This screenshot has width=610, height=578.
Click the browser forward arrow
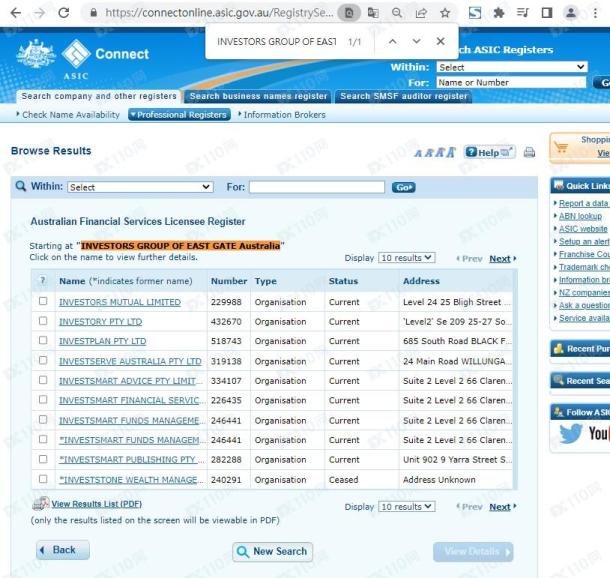pos(39,13)
